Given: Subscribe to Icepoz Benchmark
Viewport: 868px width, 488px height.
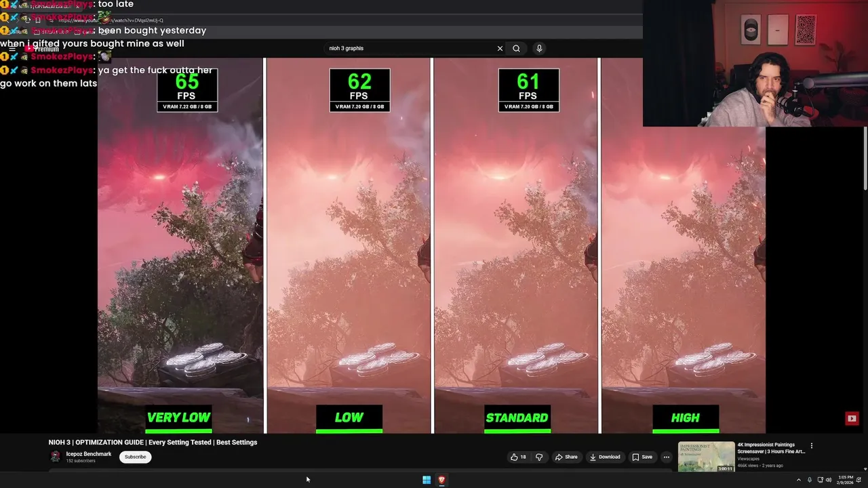Looking at the screenshot, I should point(135,457).
